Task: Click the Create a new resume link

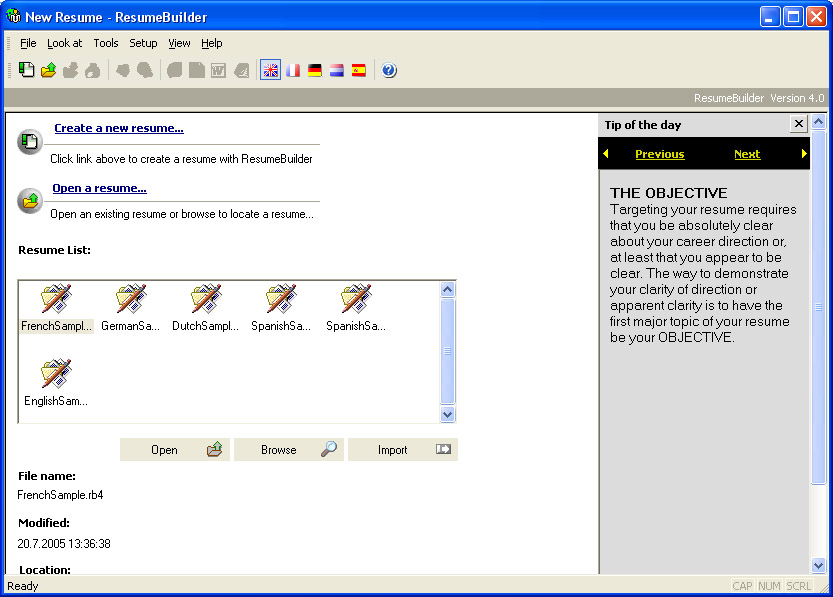Action: (119, 128)
